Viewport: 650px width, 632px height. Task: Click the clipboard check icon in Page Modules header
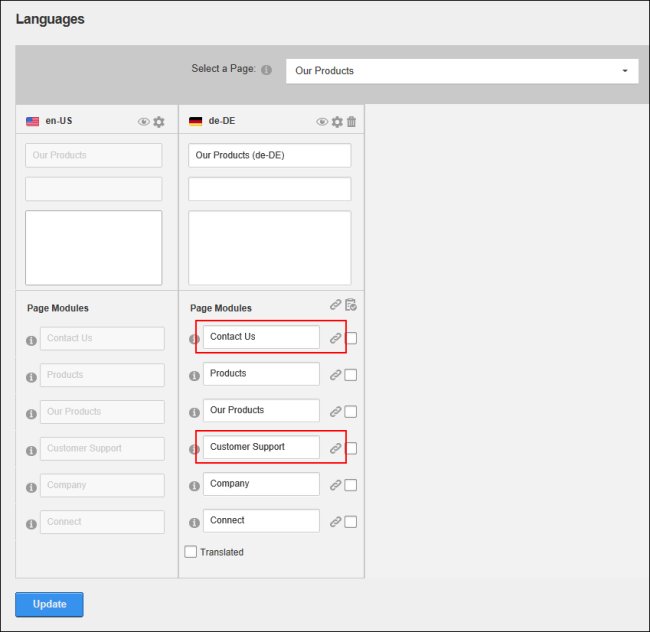351,305
